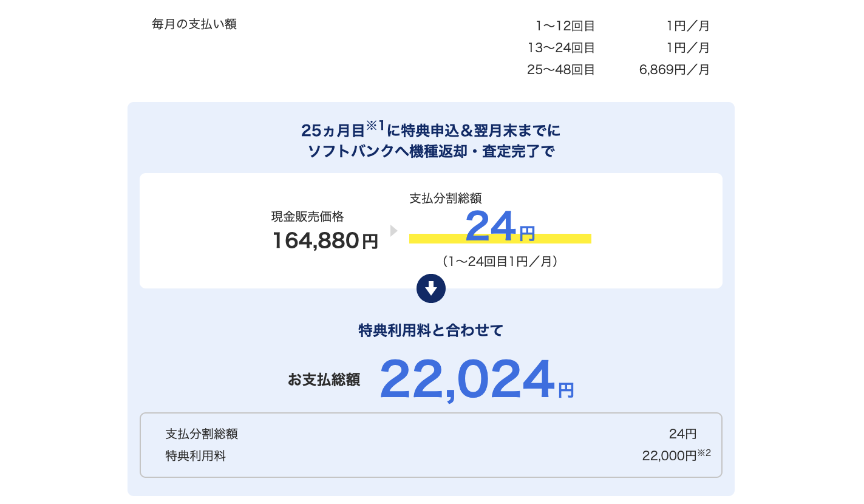The height and width of the screenshot is (504, 864).
Task: Click the 6,869円/月 monthly amount
Action: [x=674, y=70]
